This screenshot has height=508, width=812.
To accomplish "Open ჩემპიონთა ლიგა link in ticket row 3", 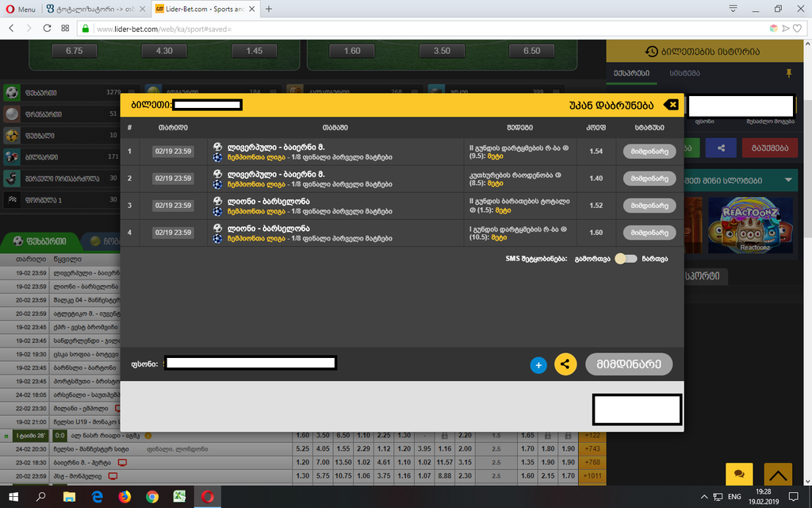I will tap(256, 211).
